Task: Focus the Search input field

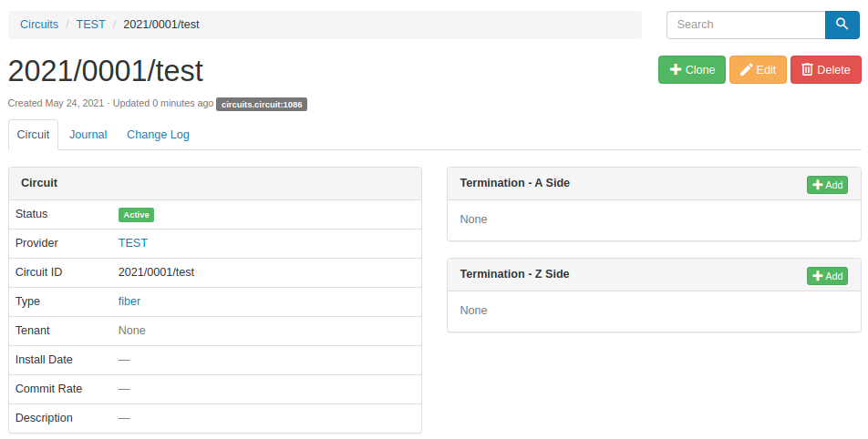Action: 746,25
